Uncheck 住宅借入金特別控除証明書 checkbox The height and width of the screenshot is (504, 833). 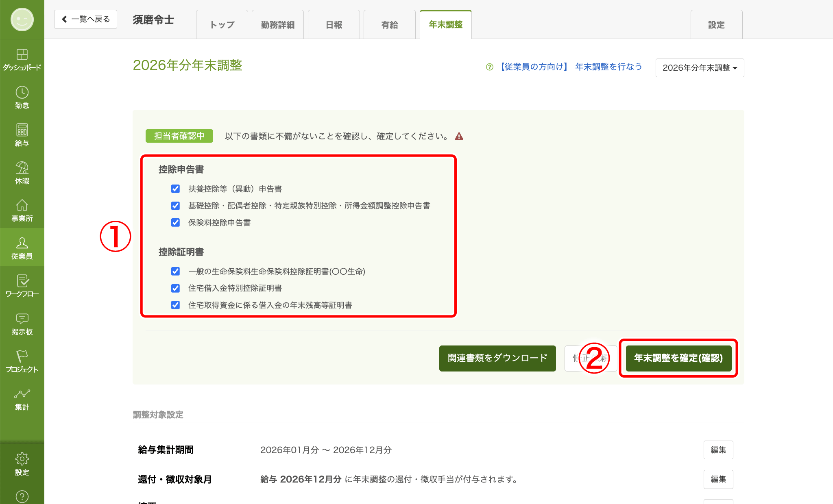click(175, 288)
